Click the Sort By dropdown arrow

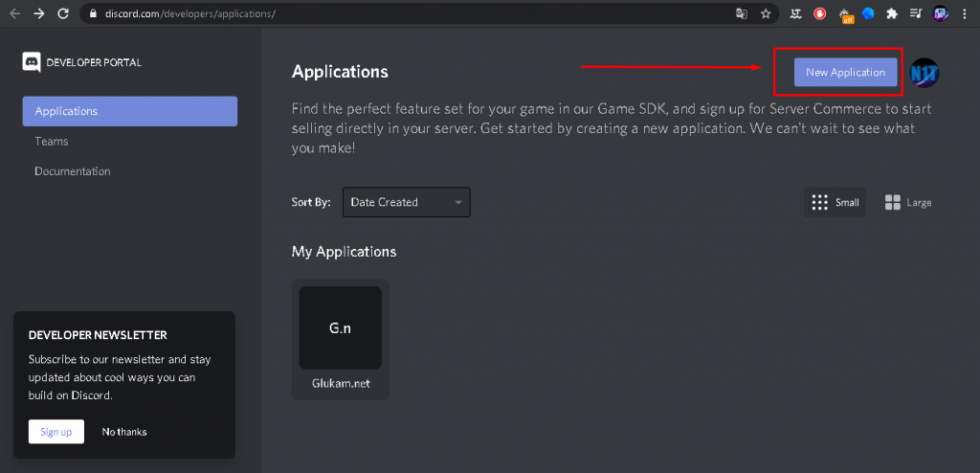[x=458, y=203]
